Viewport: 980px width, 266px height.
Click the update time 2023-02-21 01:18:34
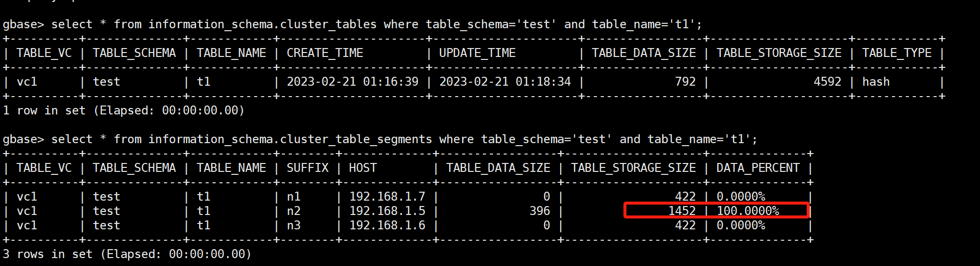505,82
